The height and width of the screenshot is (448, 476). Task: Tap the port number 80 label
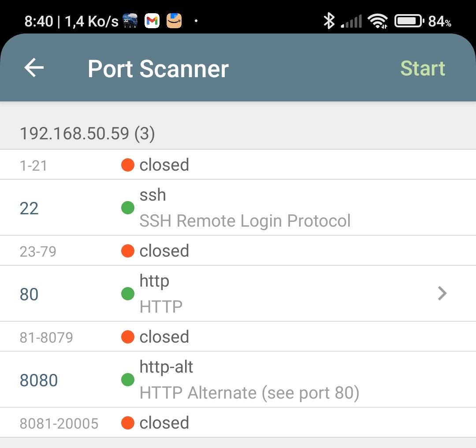(29, 294)
